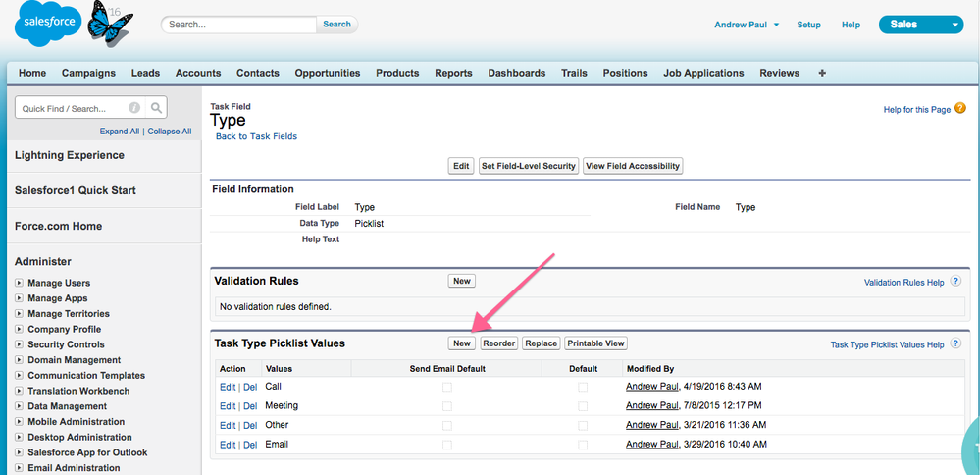This screenshot has width=980, height=475.
Task: Click the Task Type Picklist Values Help icon
Action: (954, 344)
